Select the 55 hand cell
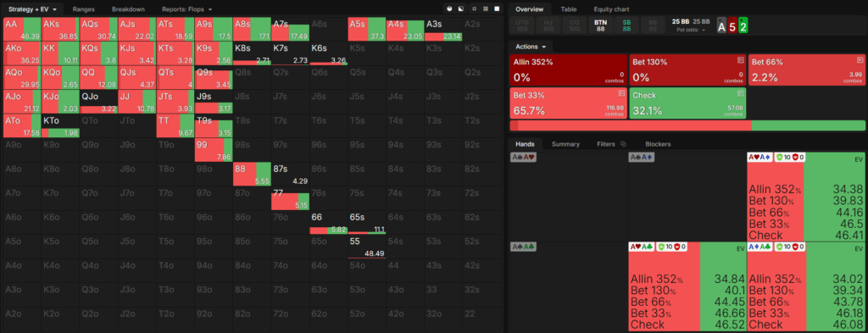868x333 pixels. coord(366,247)
